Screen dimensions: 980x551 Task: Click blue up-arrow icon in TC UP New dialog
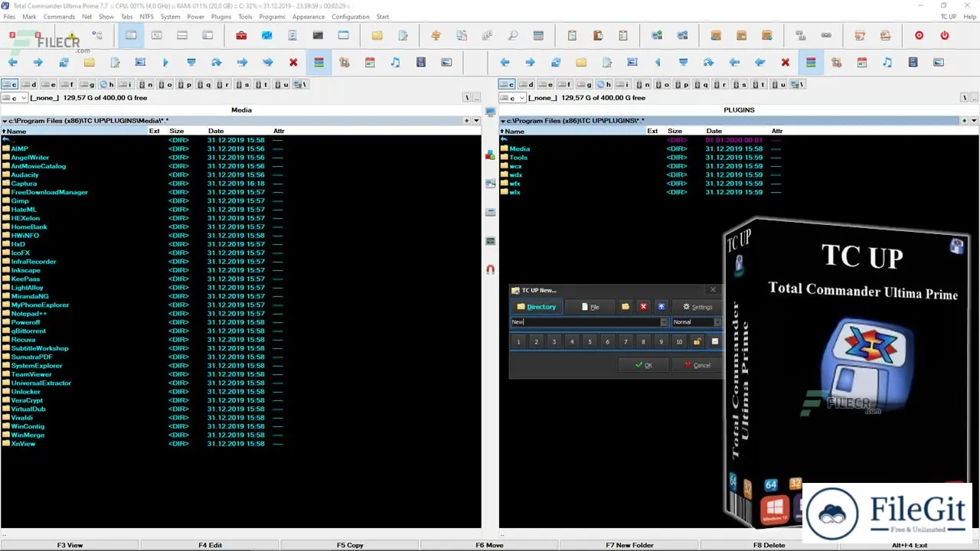click(661, 307)
